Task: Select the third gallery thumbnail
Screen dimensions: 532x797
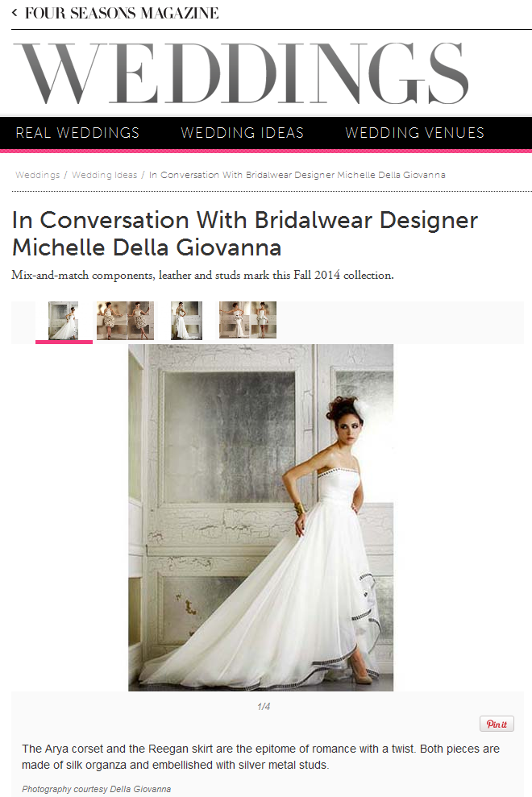Action: click(x=187, y=321)
